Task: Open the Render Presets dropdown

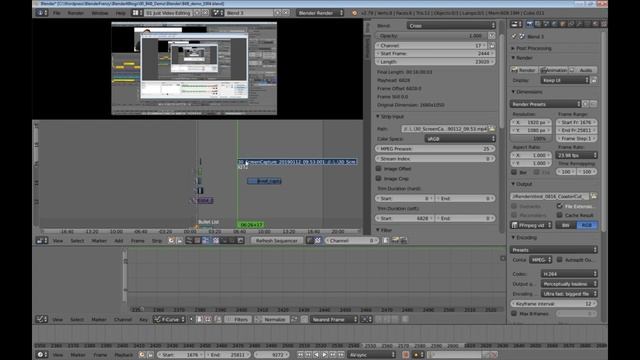Action: [x=546, y=104]
